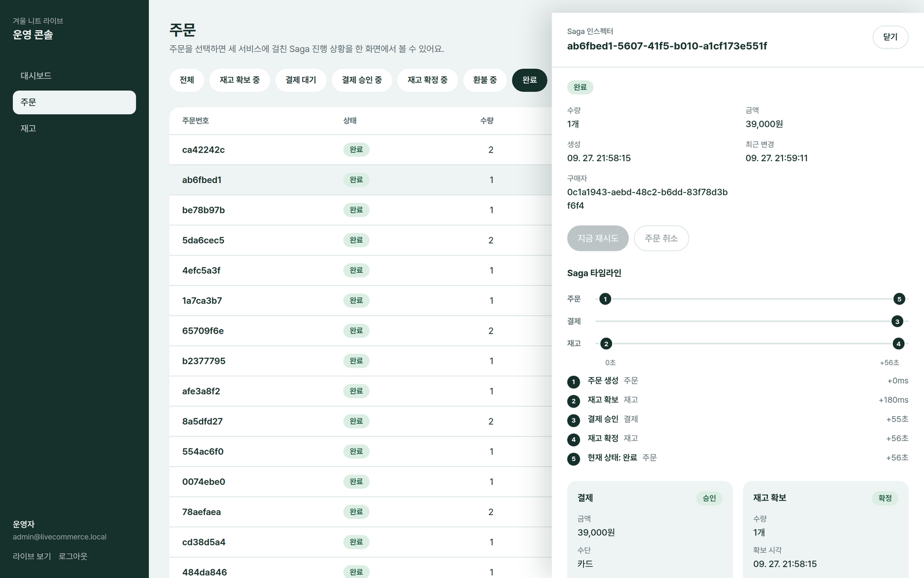Image resolution: width=924 pixels, height=578 pixels.
Task: Open order row 65709f6e
Action: pos(360,331)
